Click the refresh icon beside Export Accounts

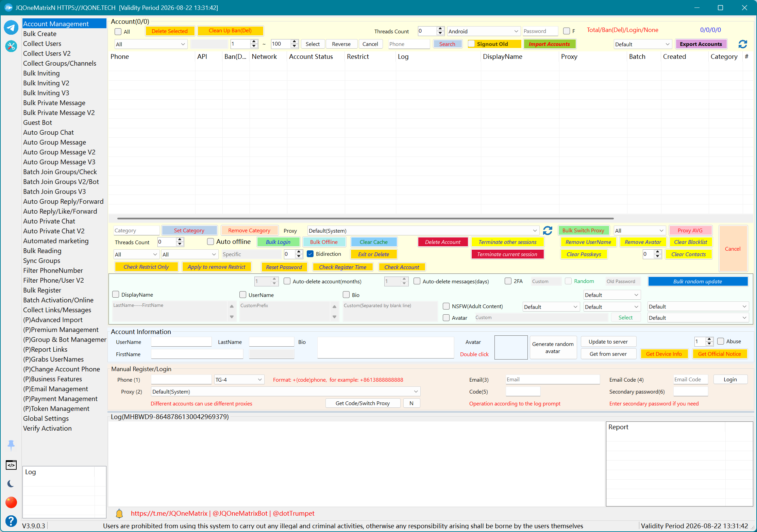[x=743, y=44]
